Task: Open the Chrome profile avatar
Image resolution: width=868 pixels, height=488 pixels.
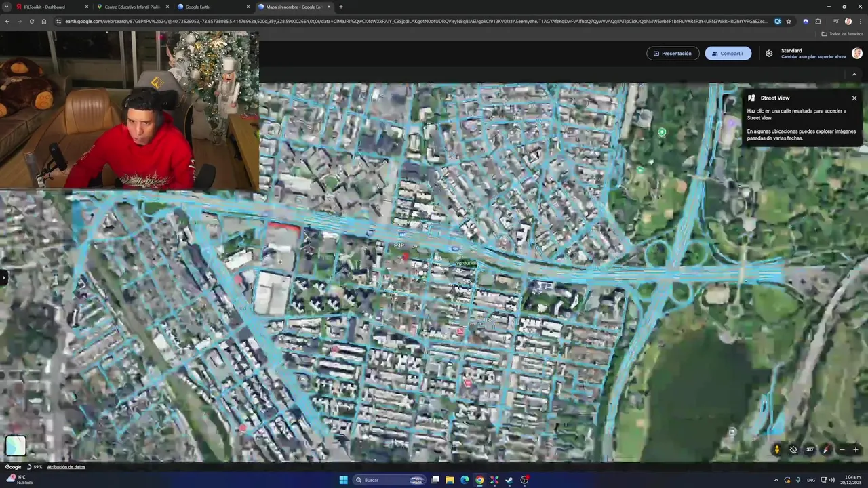Action: (848, 21)
